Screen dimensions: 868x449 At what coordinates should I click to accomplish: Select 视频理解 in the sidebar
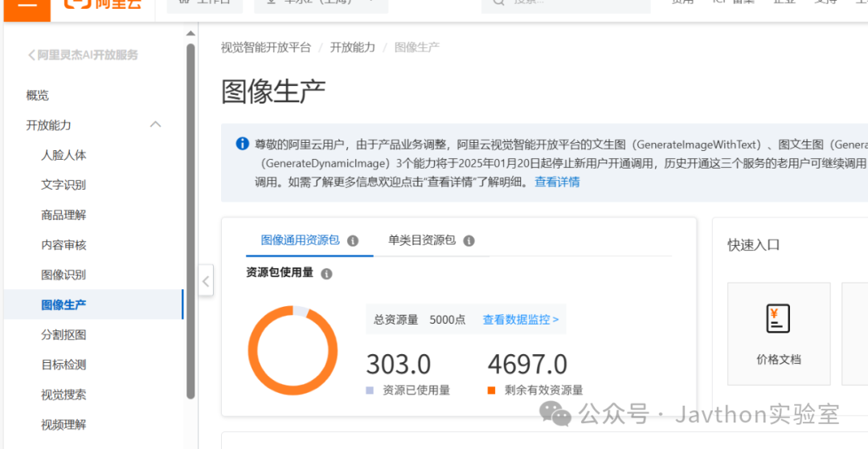pos(63,425)
